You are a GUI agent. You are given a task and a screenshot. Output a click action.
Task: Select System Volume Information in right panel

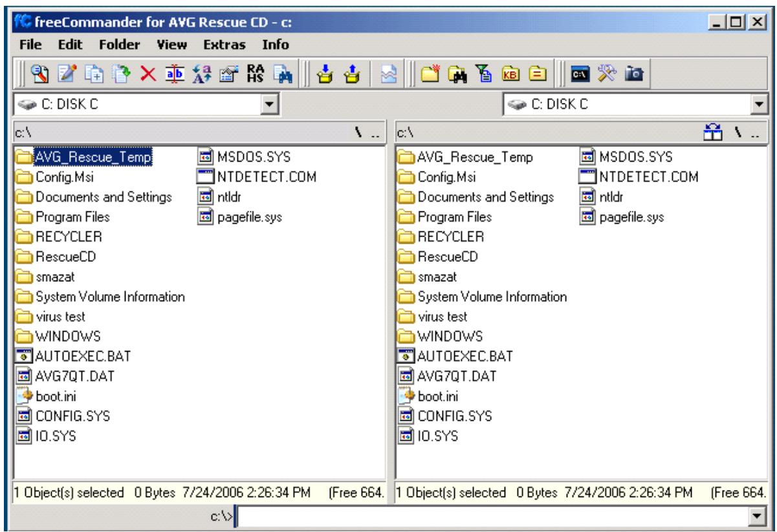point(483,297)
